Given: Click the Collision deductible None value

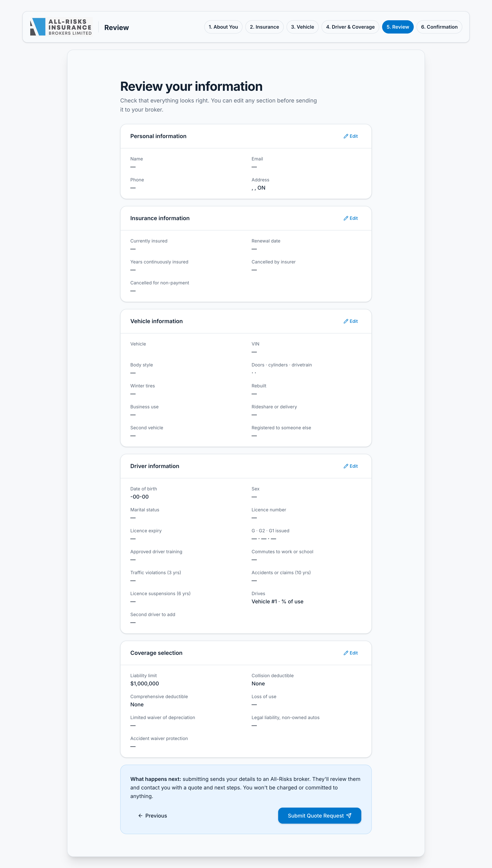Looking at the screenshot, I should point(258,683).
